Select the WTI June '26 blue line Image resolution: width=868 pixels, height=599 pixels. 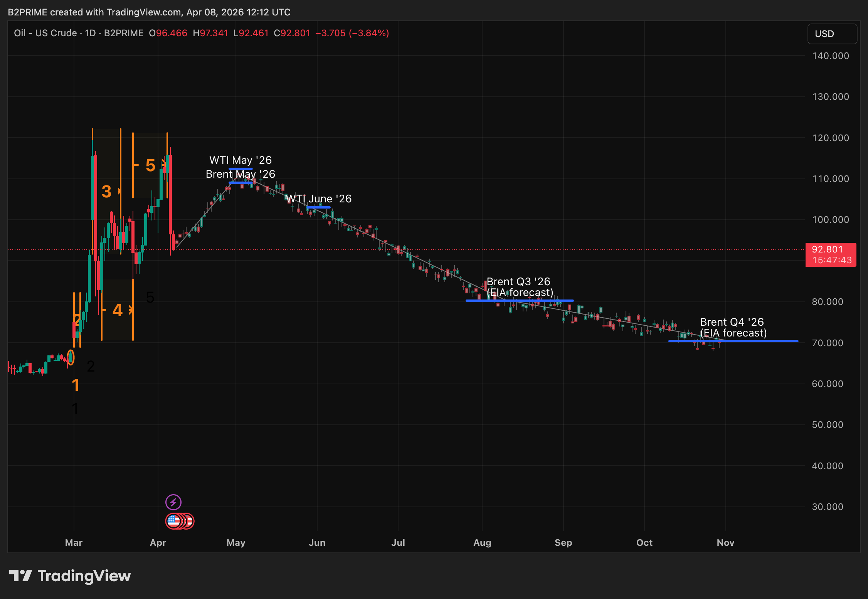[x=319, y=207]
